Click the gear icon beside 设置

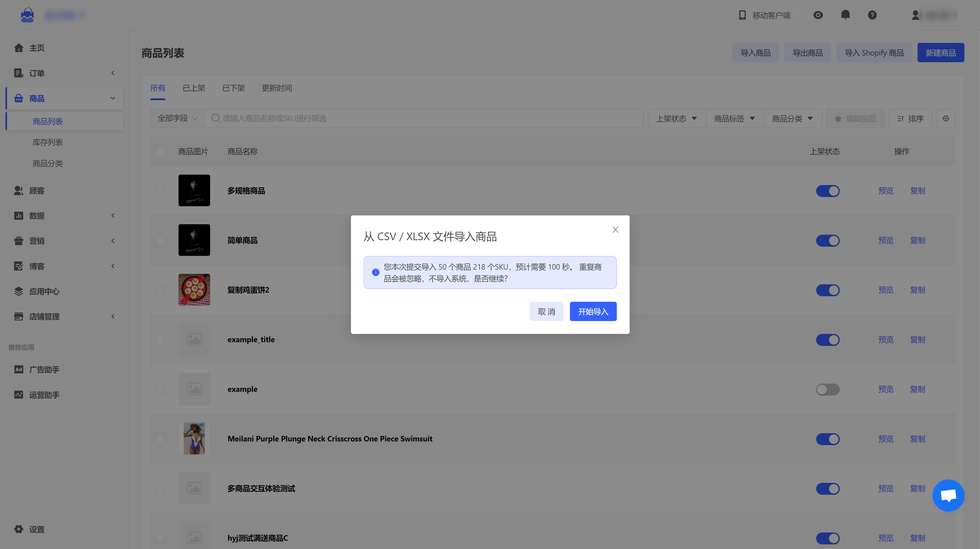coord(19,529)
